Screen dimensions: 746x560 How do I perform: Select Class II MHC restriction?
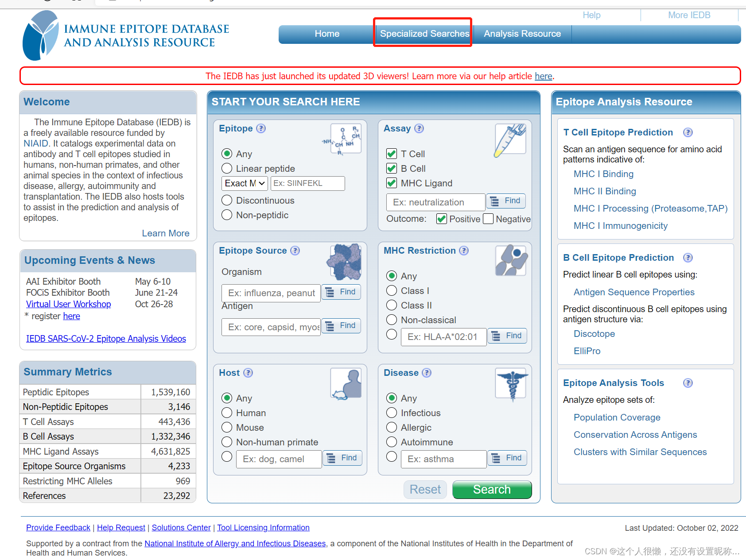coord(392,305)
